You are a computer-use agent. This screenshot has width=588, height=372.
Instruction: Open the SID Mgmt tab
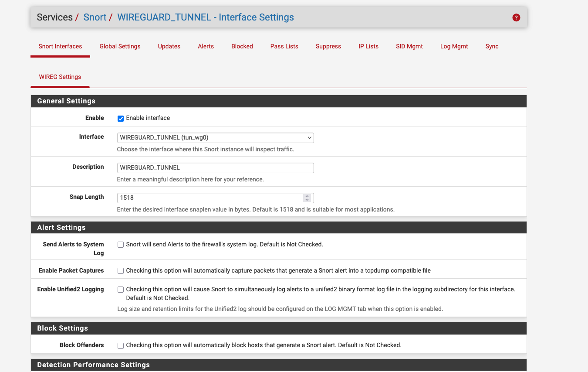pyautogui.click(x=409, y=47)
